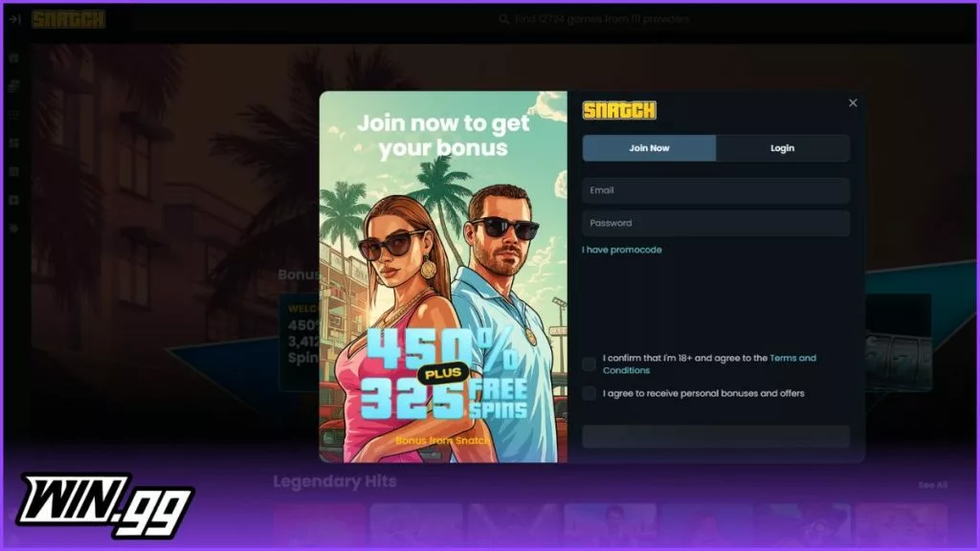Viewport: 980px width, 551px height.
Task: Open the Terms and Conditions link
Action: [709, 364]
